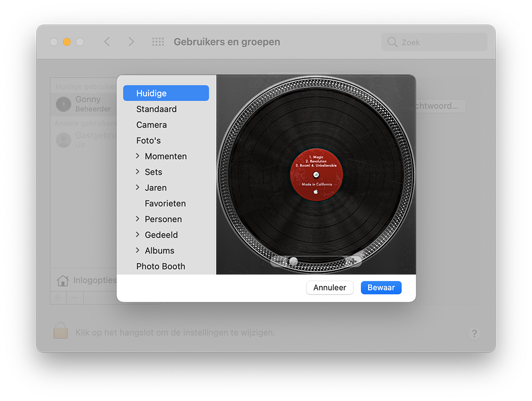This screenshot has height=401, width=532.
Task: Expand the Gedeeld chevron
Action: (x=137, y=235)
